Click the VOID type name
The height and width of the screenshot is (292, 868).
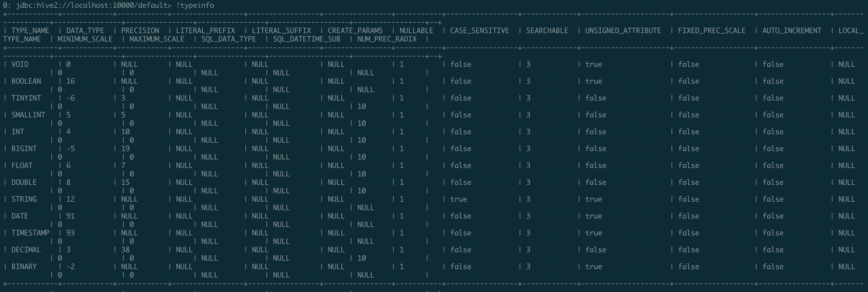(x=20, y=64)
